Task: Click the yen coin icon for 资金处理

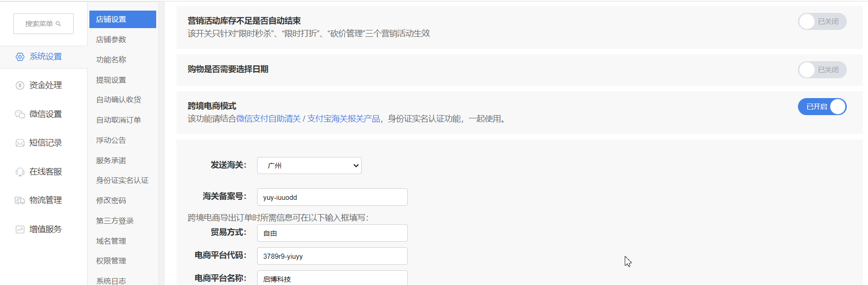Action: [20, 85]
